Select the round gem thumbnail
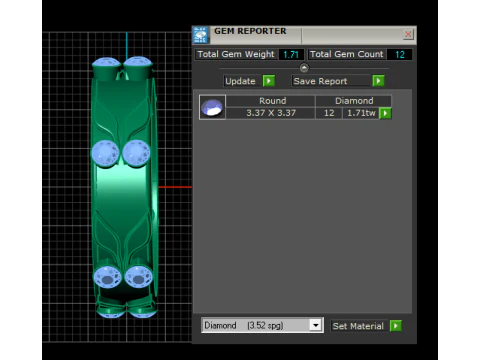 tap(212, 107)
